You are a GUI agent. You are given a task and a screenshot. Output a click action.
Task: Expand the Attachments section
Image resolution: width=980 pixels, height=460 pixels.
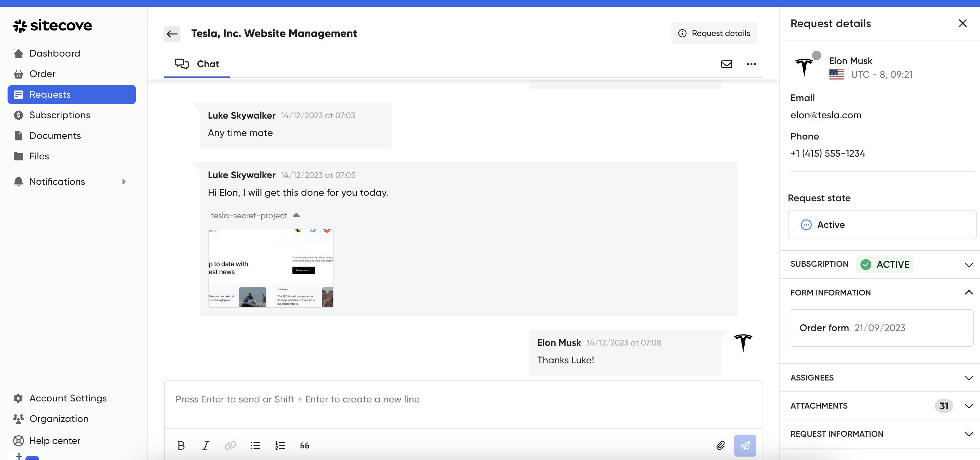pyautogui.click(x=968, y=406)
